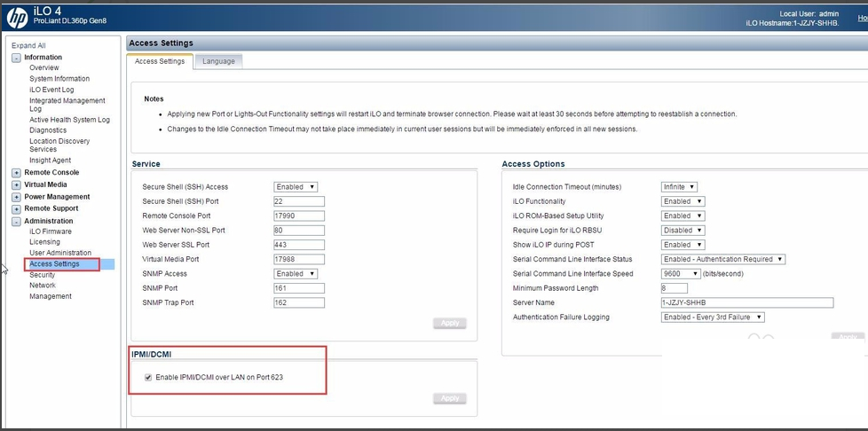Viewport: 868px width, 431px height.
Task: Open Show iLO IP during POST dropdown
Action: 683,245
